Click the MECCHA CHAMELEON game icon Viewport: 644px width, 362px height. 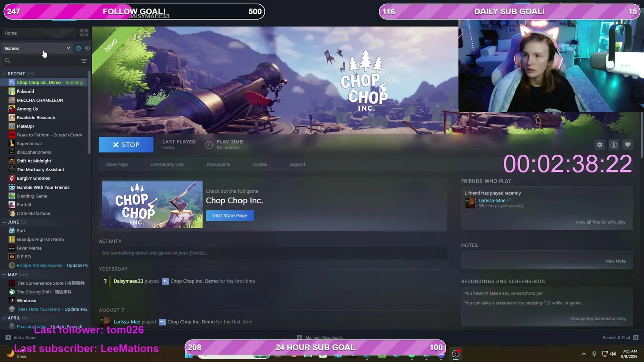coord(12,100)
